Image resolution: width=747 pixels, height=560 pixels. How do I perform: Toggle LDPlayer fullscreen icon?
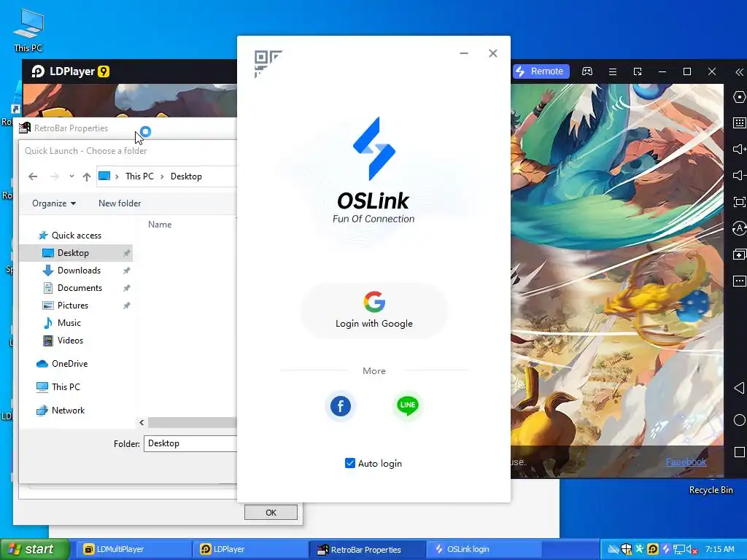pyautogui.click(x=740, y=202)
